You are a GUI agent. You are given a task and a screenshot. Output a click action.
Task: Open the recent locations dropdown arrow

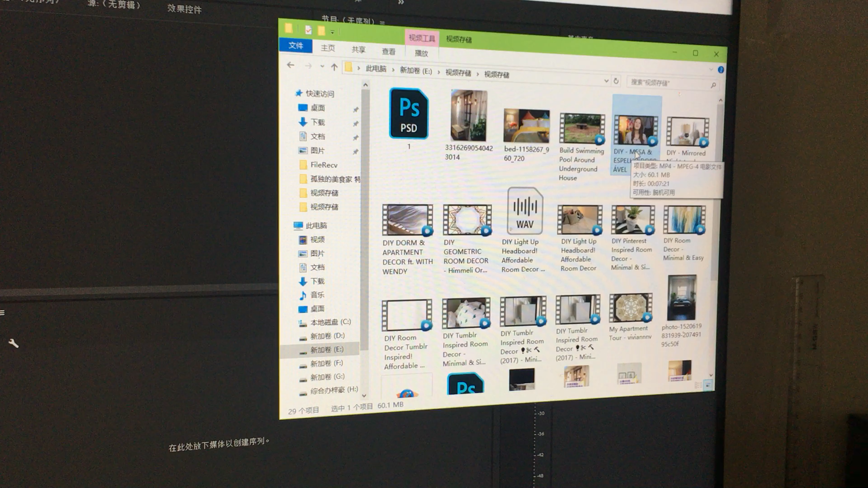322,66
